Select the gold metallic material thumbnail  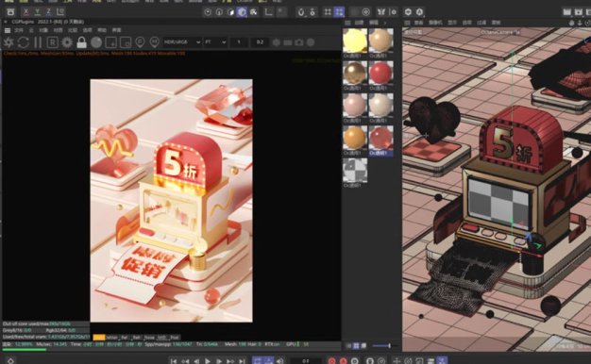pos(355,73)
